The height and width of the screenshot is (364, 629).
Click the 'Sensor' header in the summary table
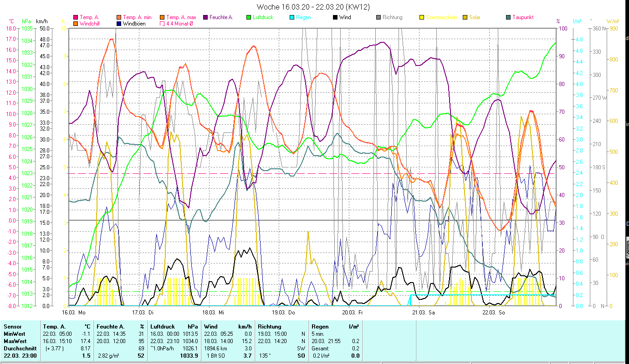point(12,327)
